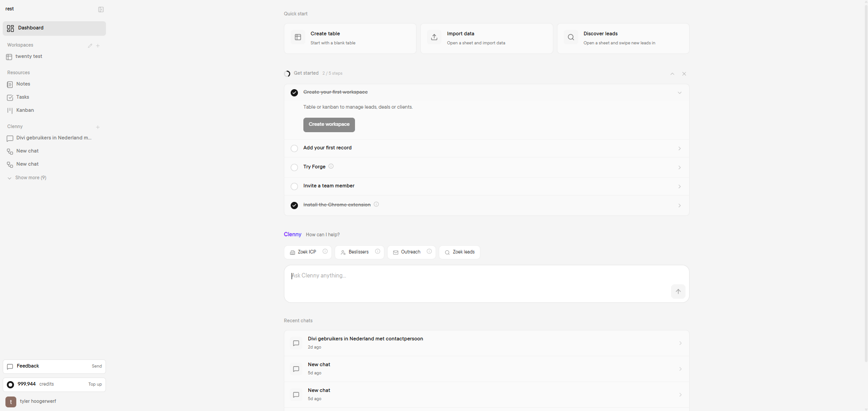The image size is (868, 411).
Task: Click the upload icon on Import data card
Action: tap(434, 38)
